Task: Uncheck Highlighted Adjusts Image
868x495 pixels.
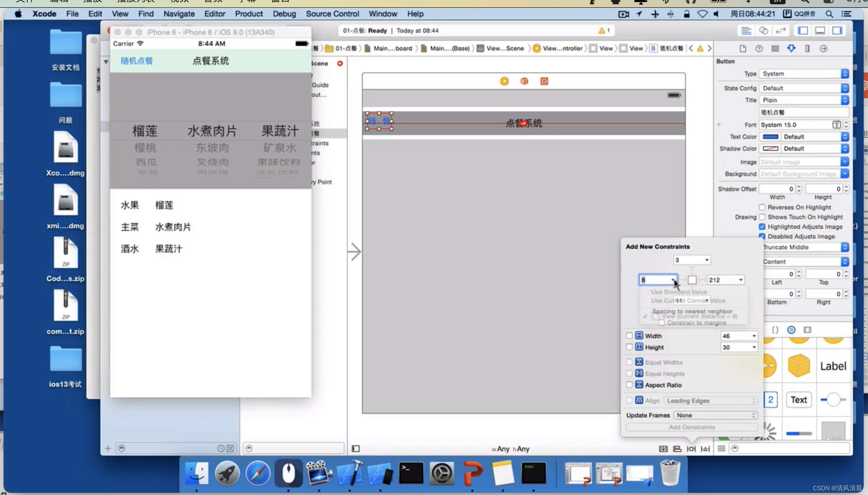Action: [762, 227]
